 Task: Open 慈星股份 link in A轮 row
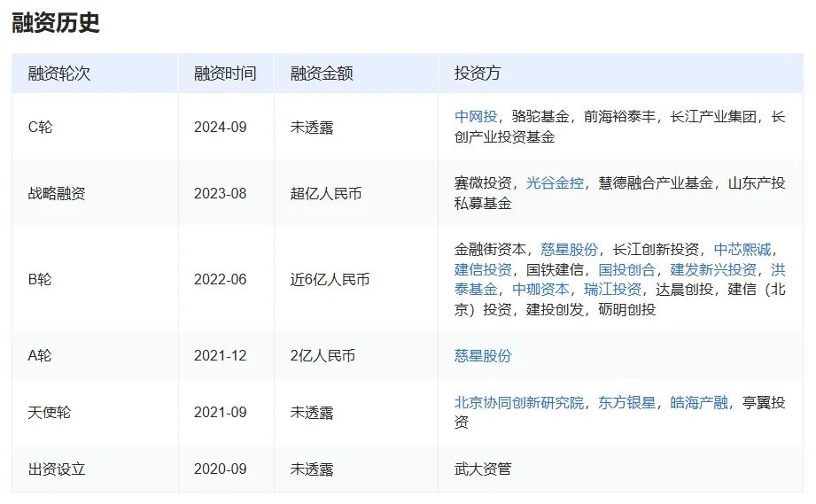483,356
